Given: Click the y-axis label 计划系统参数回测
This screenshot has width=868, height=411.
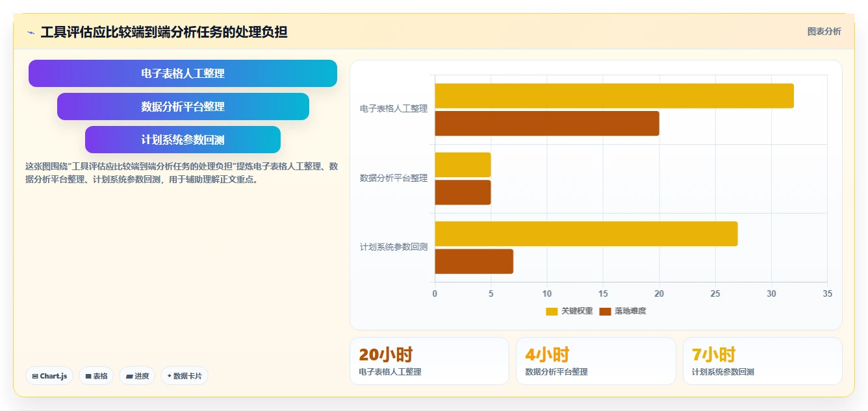Looking at the screenshot, I should 394,247.
